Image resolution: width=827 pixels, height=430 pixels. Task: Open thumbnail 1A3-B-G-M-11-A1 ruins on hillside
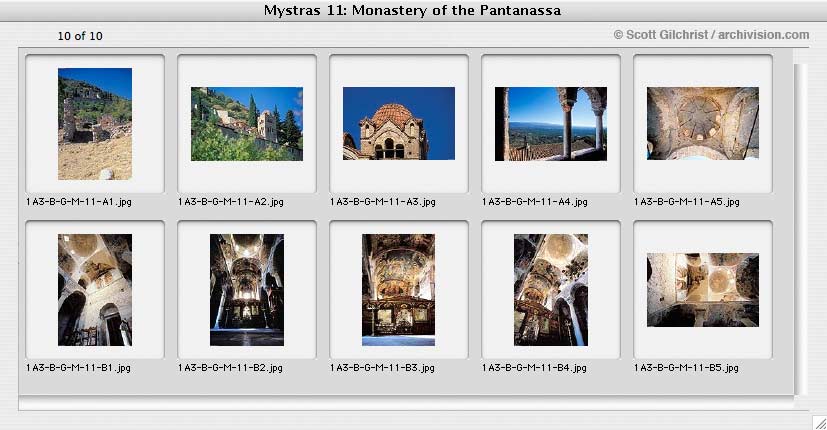(95, 124)
